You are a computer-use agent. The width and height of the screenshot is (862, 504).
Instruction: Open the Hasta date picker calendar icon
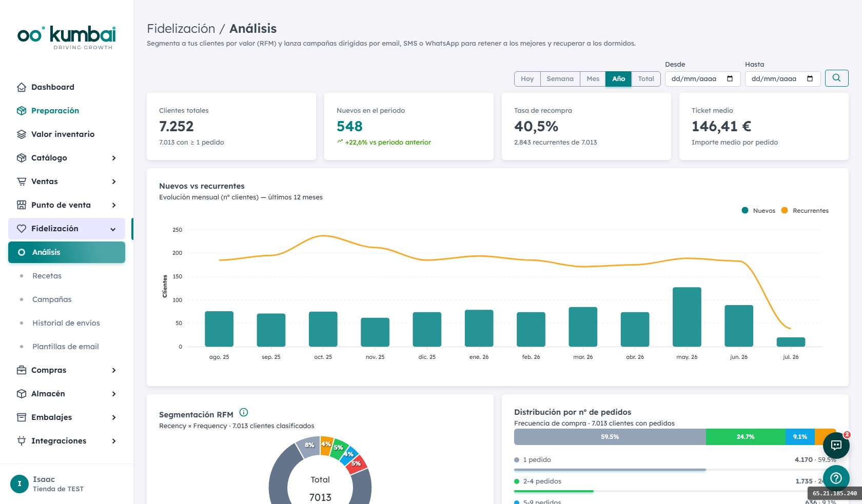pos(810,78)
